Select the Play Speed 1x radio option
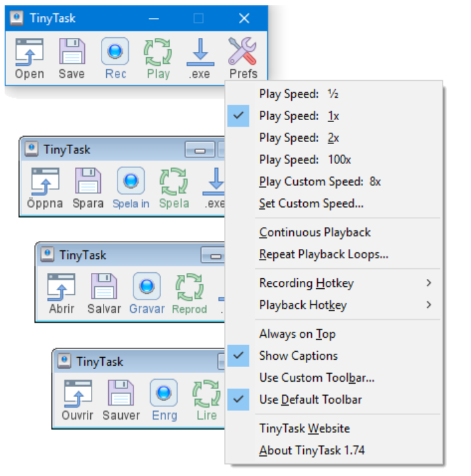 point(299,116)
